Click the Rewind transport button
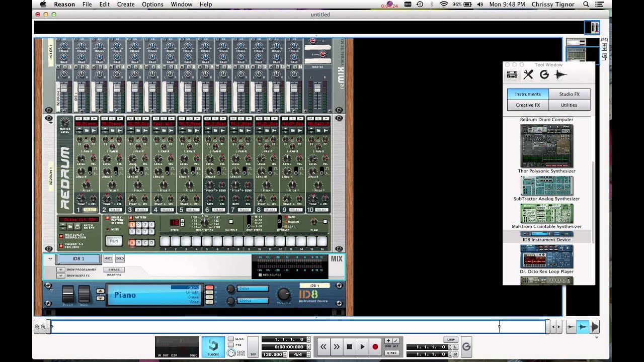Viewport: 644px width, 362px height. (324, 347)
